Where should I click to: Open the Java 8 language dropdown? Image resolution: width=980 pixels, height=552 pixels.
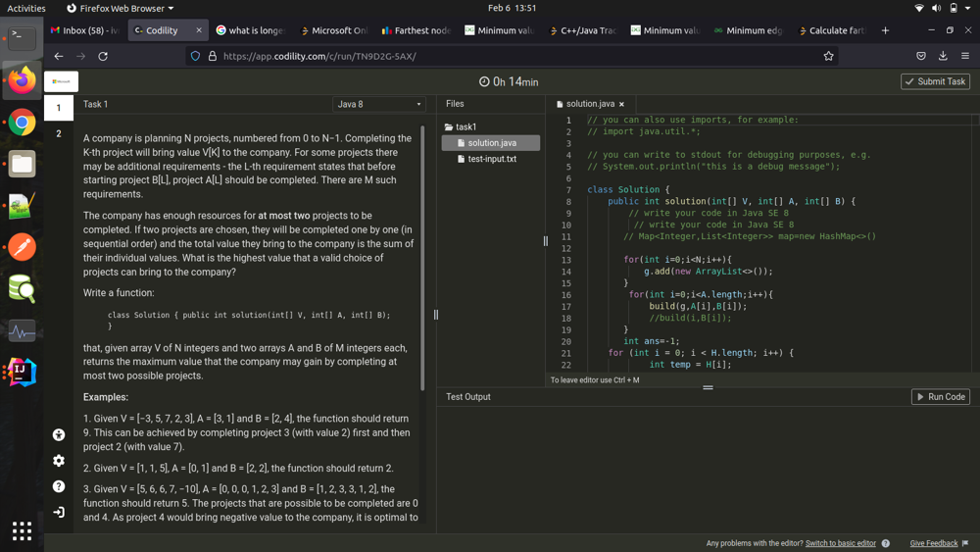[379, 104]
